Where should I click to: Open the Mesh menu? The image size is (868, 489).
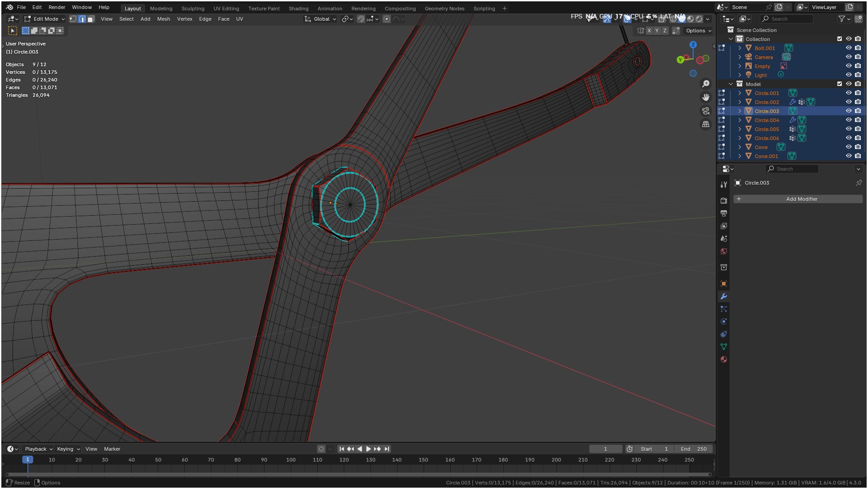(x=163, y=19)
